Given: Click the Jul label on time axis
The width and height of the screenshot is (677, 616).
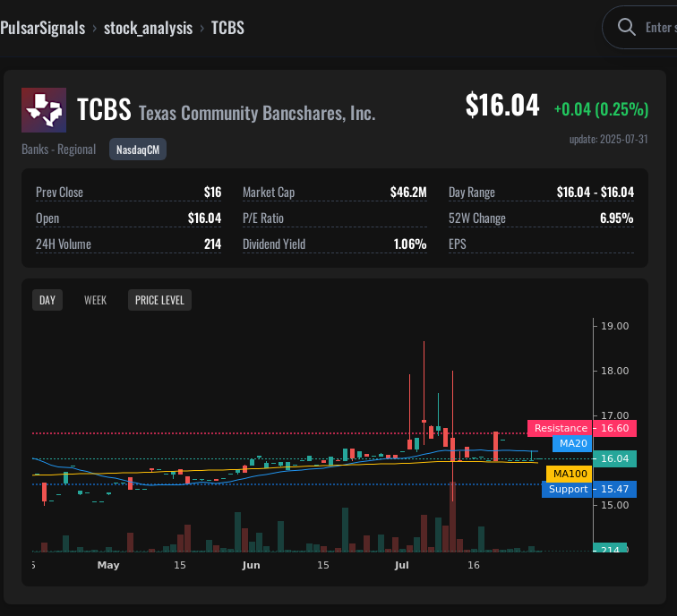Looking at the screenshot, I should pos(401,565).
